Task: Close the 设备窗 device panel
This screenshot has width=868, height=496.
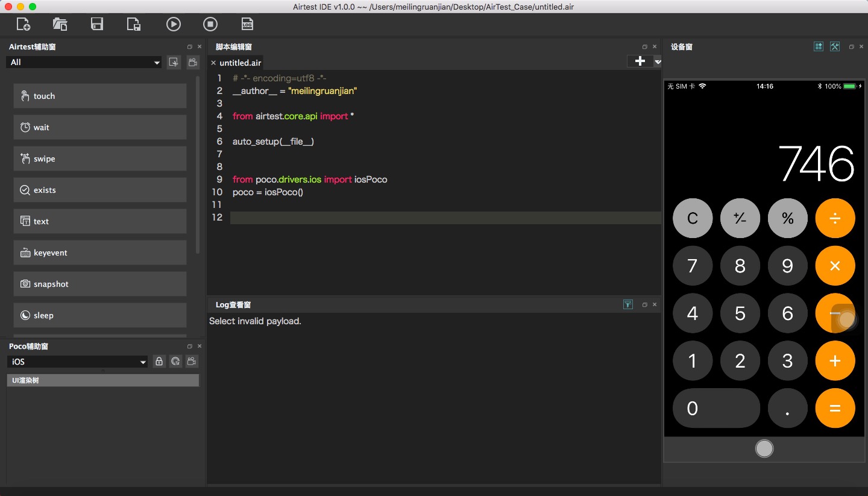Action: pos(861,46)
